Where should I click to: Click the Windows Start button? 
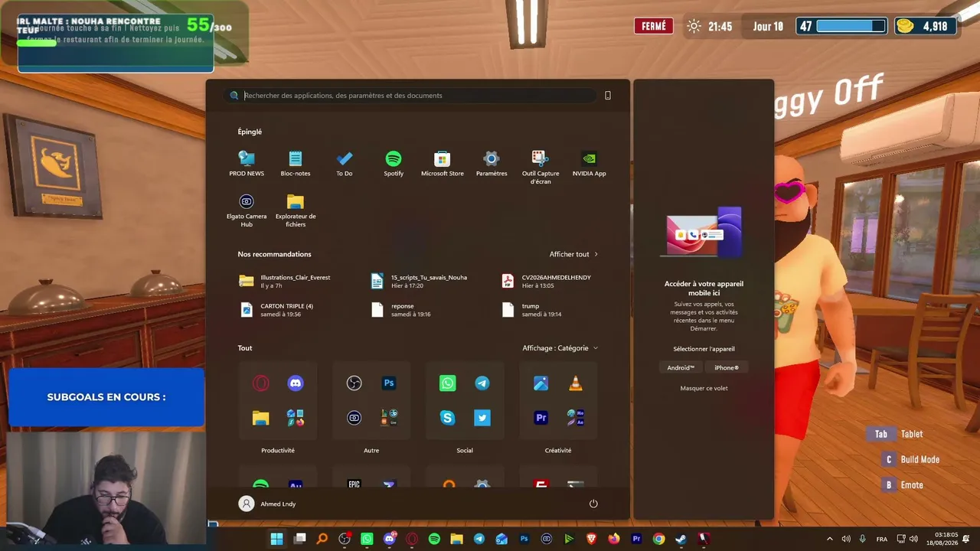[277, 539]
